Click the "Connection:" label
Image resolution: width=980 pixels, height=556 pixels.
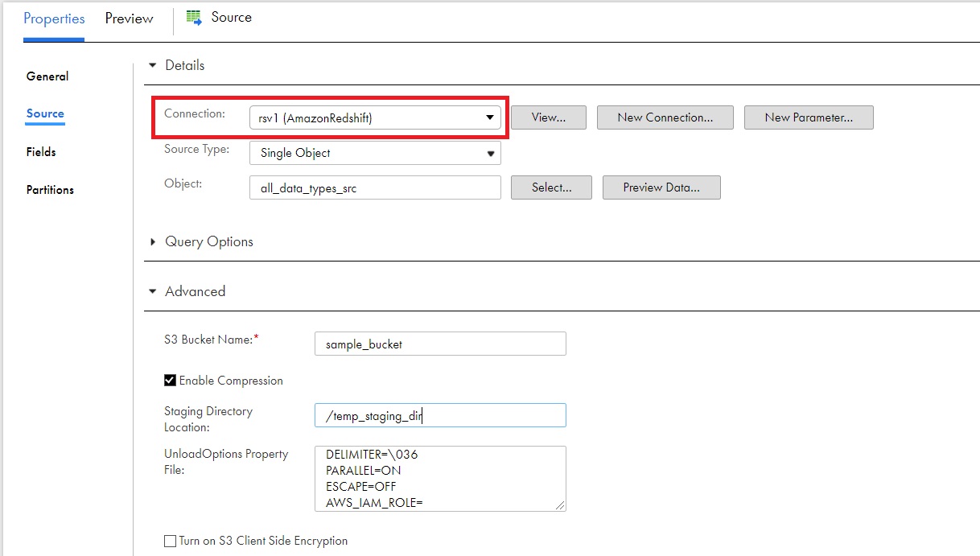click(x=195, y=114)
